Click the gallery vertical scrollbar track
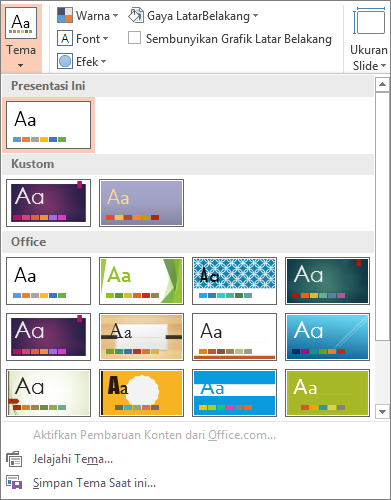Image resolution: width=391 pixels, height=500 pixels. coord(382,373)
